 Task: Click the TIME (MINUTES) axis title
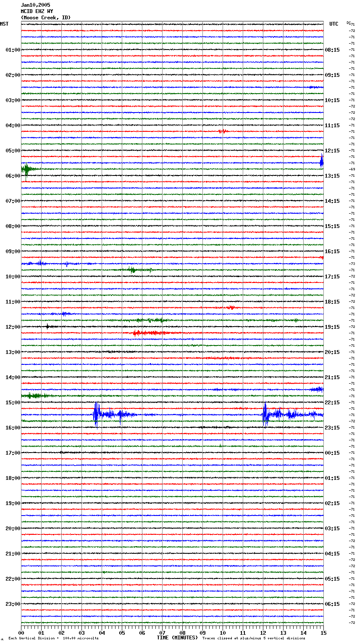(x=177, y=638)
